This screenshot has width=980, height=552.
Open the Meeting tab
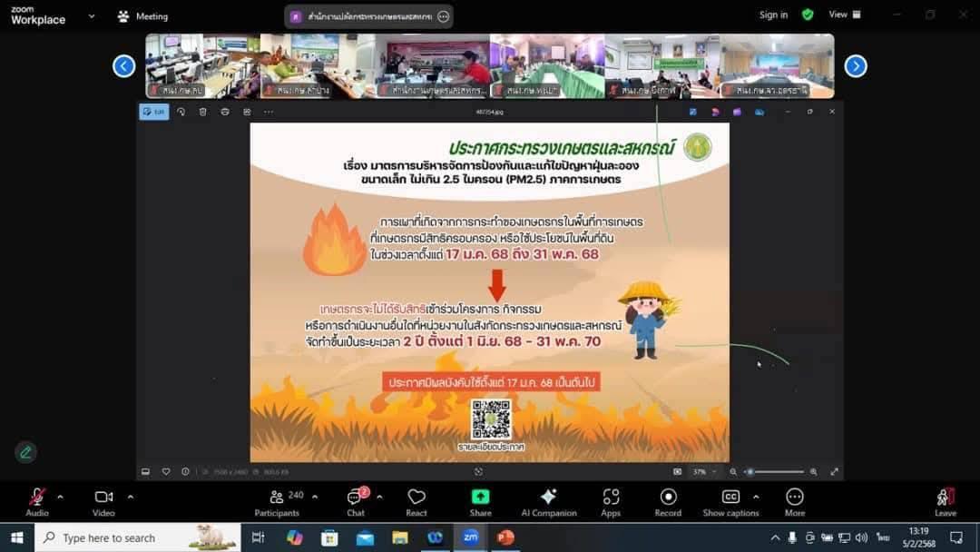pyautogui.click(x=143, y=16)
